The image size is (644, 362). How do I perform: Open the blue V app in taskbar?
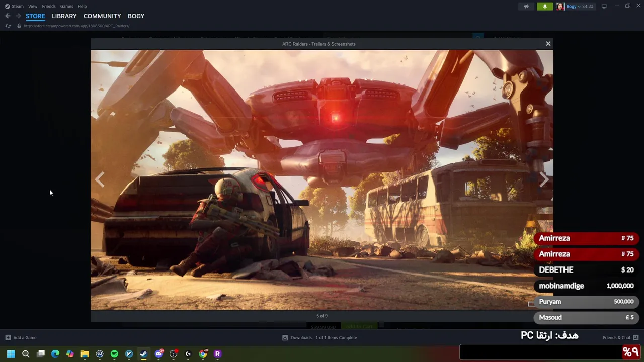coord(129,354)
